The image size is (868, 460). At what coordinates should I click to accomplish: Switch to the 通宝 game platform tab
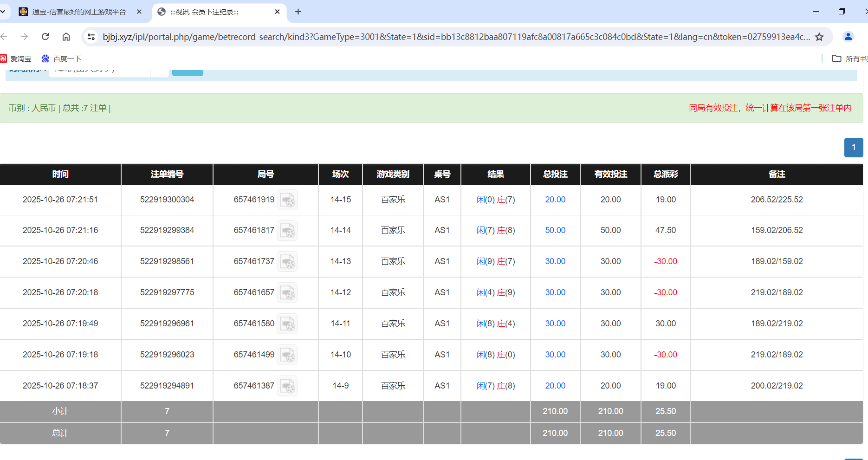pos(79,12)
